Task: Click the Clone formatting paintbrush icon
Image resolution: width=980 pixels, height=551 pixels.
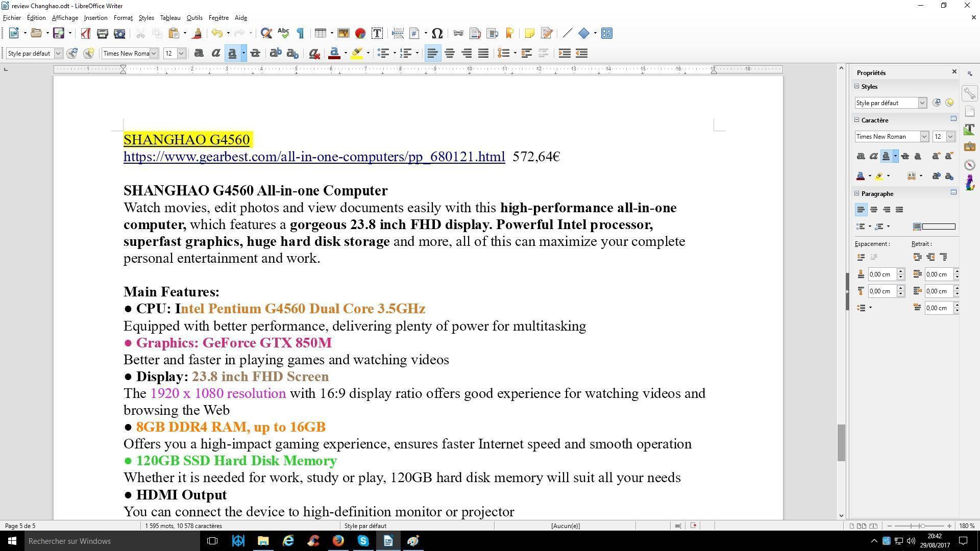Action: (197, 34)
